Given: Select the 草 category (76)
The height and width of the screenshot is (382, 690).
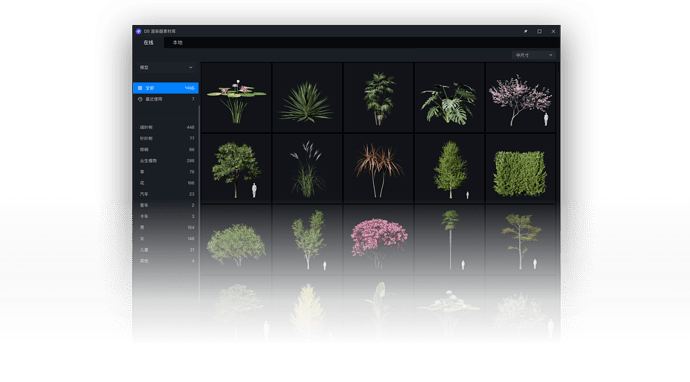Looking at the screenshot, I should [x=166, y=172].
